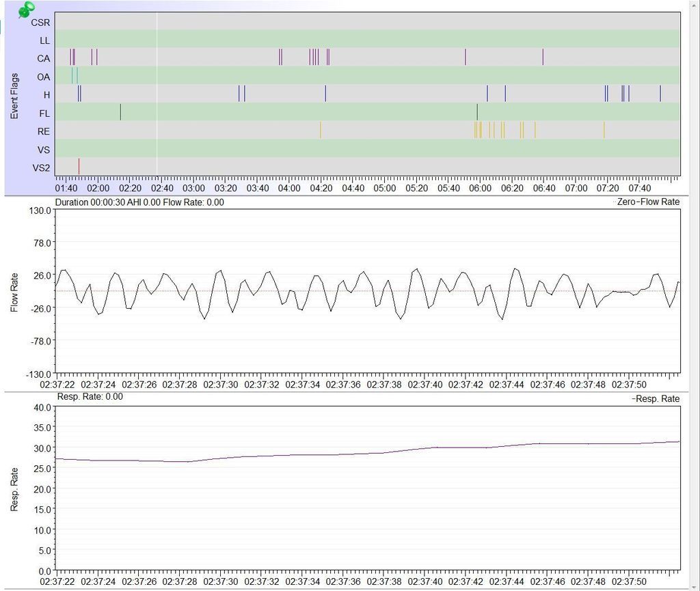Click the Duration 00:00:30 AHI 0.00 status text
Viewport: 700px width, 591px height.
(139, 202)
